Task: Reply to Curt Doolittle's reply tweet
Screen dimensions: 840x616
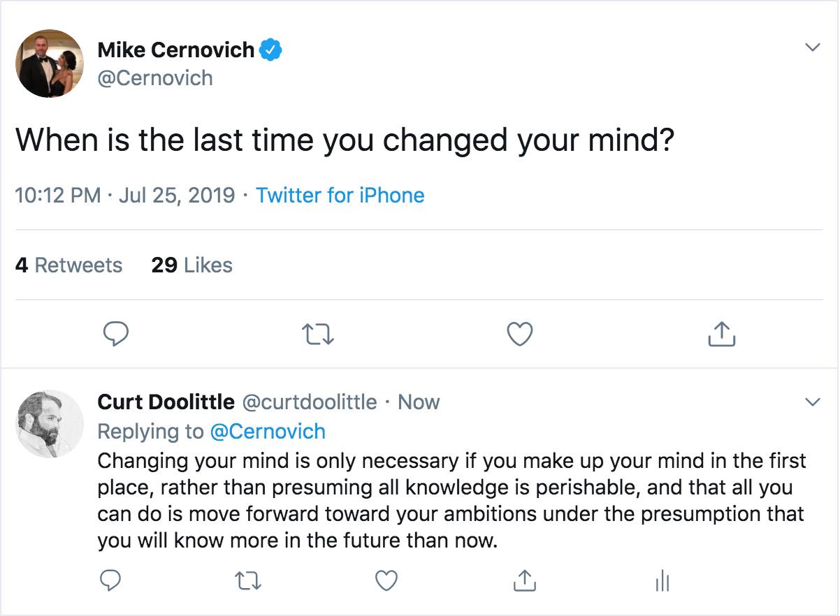Action: [110, 580]
